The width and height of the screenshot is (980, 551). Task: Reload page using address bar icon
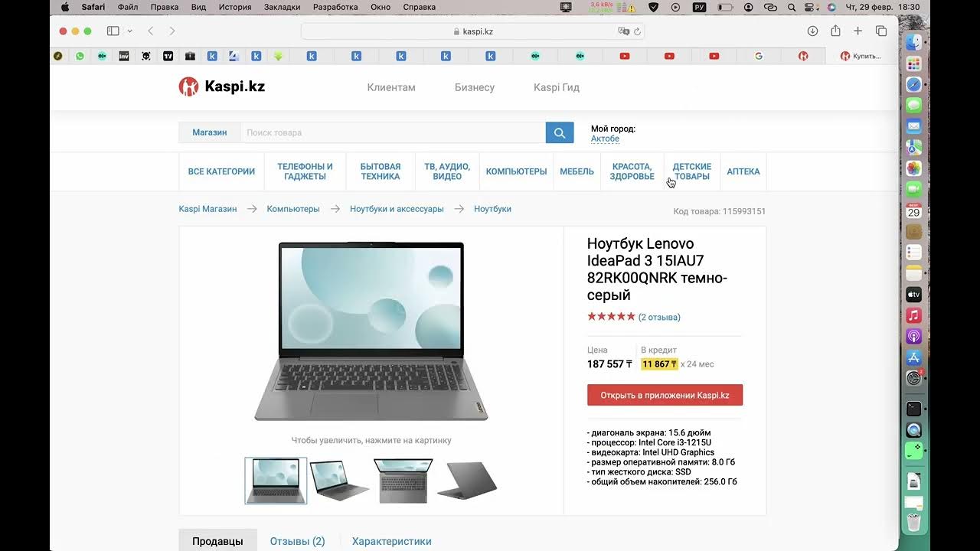tap(637, 31)
